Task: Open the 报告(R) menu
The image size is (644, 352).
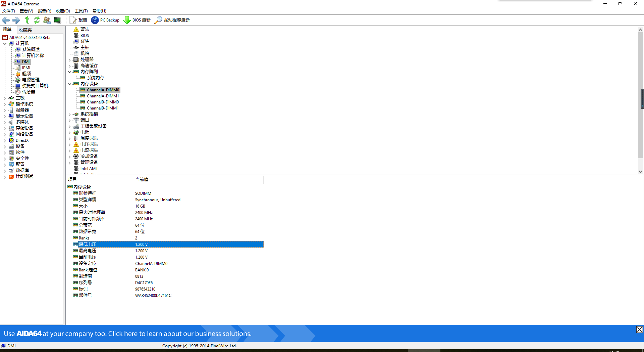Action: point(44,11)
